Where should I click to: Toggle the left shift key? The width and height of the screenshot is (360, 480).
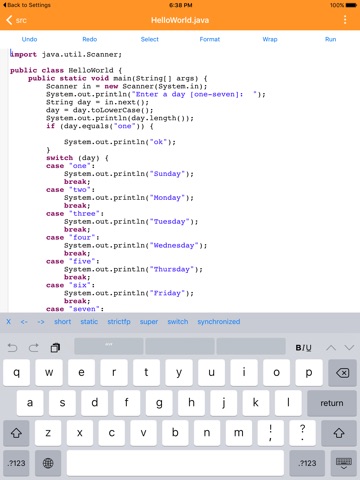(16, 433)
